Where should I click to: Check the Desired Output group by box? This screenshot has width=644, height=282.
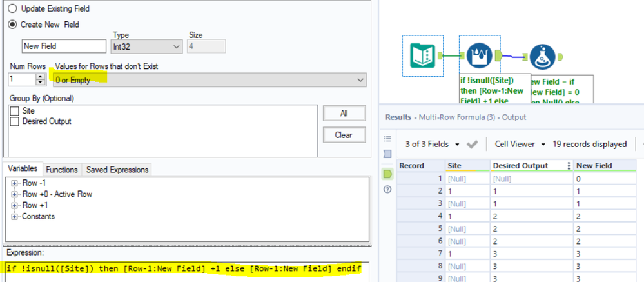pos(15,121)
